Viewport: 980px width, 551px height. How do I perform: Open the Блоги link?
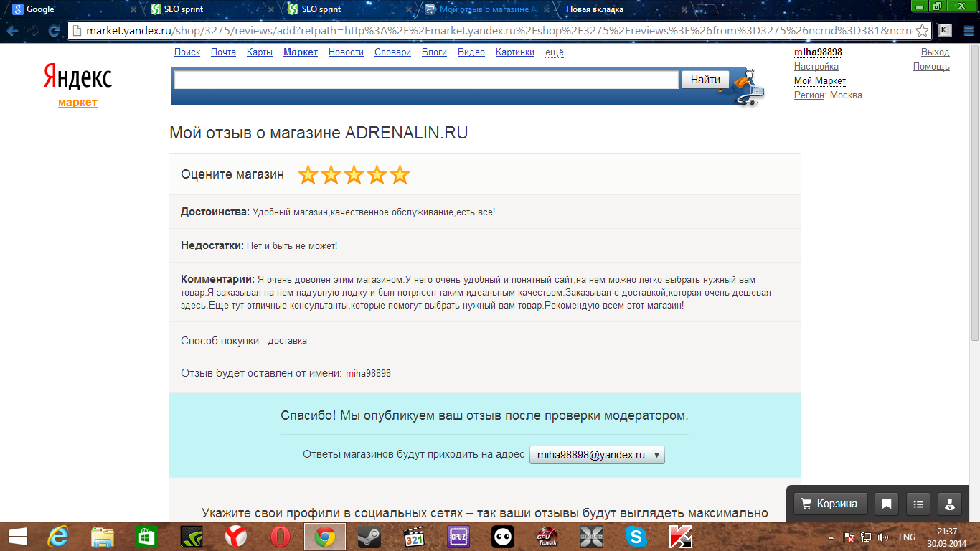tap(434, 52)
